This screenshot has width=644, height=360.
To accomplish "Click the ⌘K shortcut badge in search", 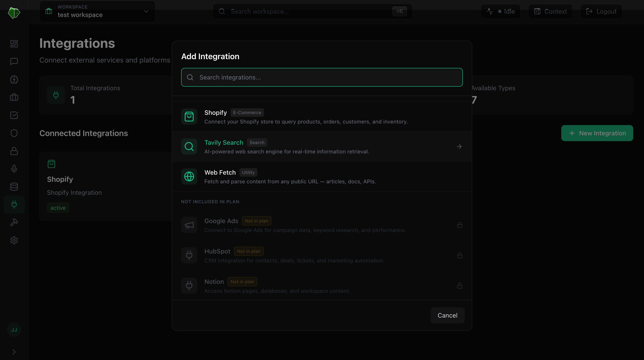I will 400,11.
